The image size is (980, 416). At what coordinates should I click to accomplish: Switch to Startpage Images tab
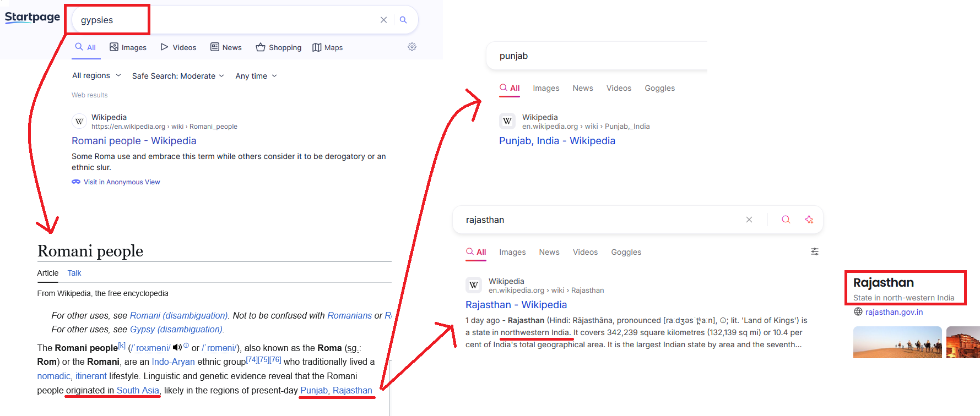(128, 47)
